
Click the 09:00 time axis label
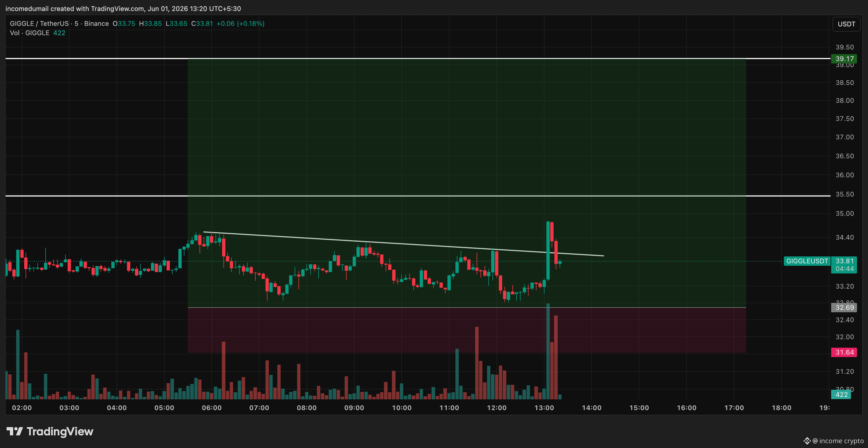pos(354,408)
